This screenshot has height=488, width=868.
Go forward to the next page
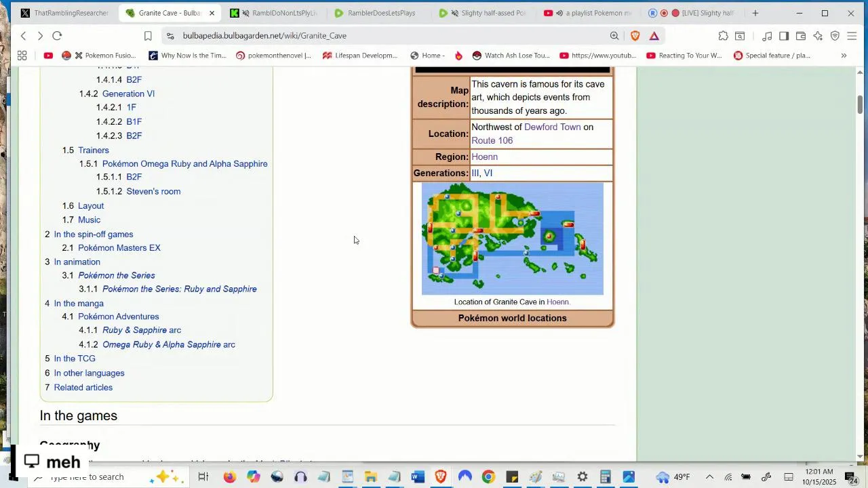tap(40, 36)
